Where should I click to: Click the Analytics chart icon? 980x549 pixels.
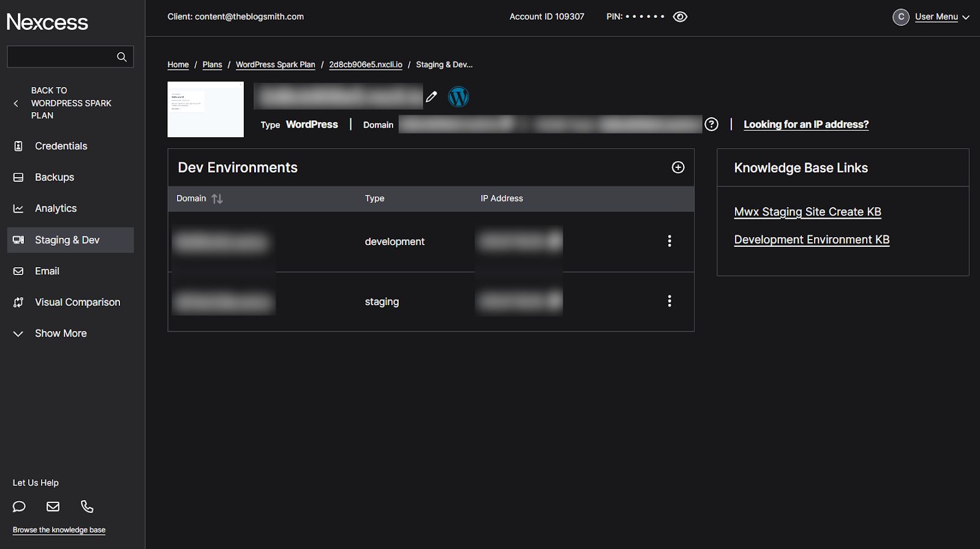(x=18, y=208)
